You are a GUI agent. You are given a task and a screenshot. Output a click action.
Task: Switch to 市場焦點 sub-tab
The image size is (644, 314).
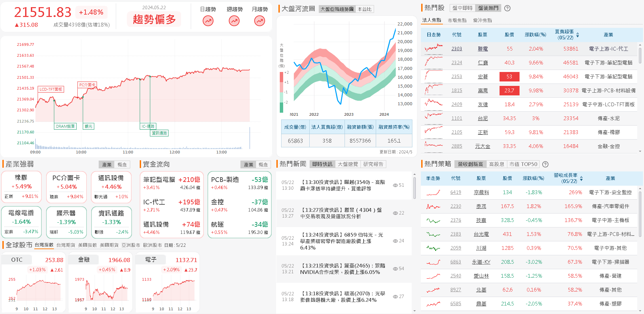(457, 20)
